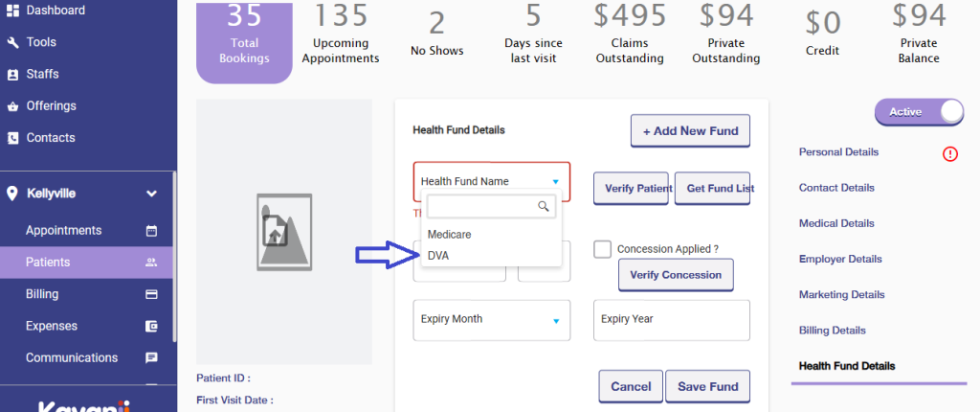This screenshot has width=980, height=412.
Task: Collapse the Kellyville location menu
Action: coord(151,194)
